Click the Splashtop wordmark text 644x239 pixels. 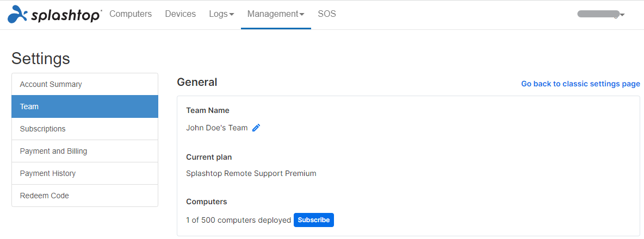(x=66, y=15)
